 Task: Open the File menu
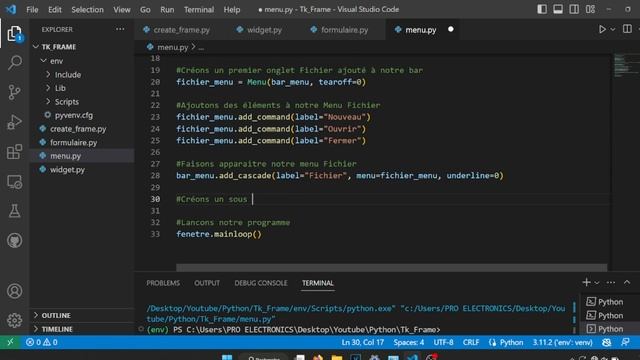click(32, 9)
